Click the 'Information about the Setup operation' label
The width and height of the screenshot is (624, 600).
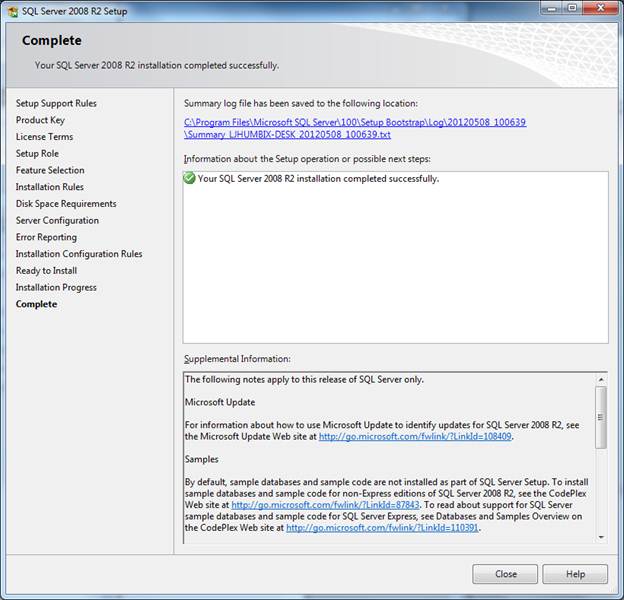[x=307, y=159]
